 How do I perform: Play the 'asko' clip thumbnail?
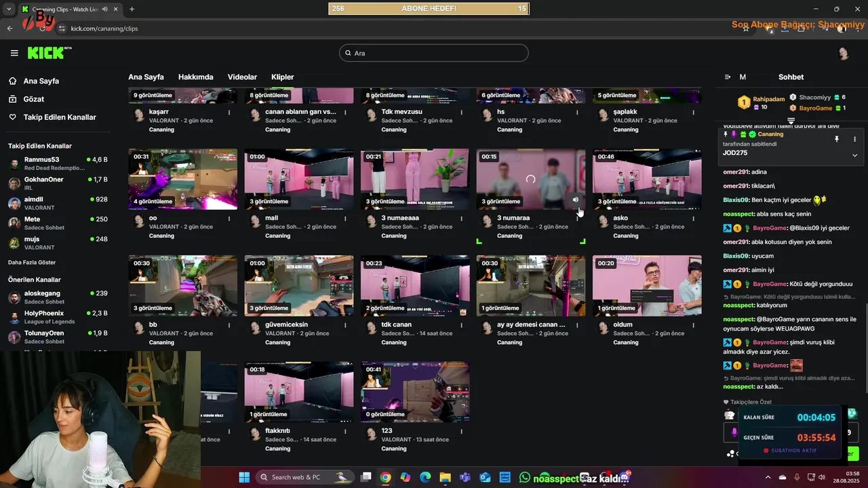647,179
